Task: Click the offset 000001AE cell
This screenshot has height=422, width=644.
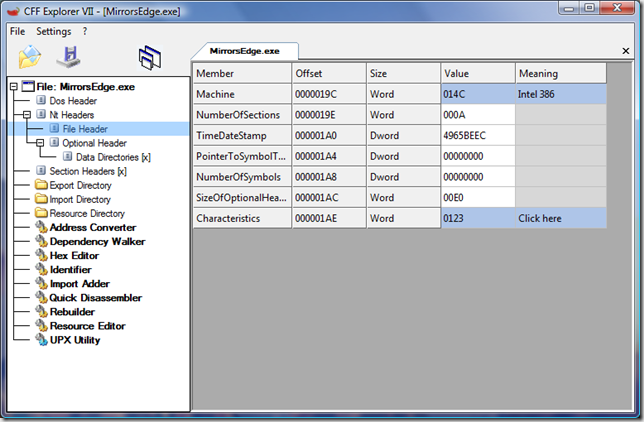Action: click(x=329, y=218)
